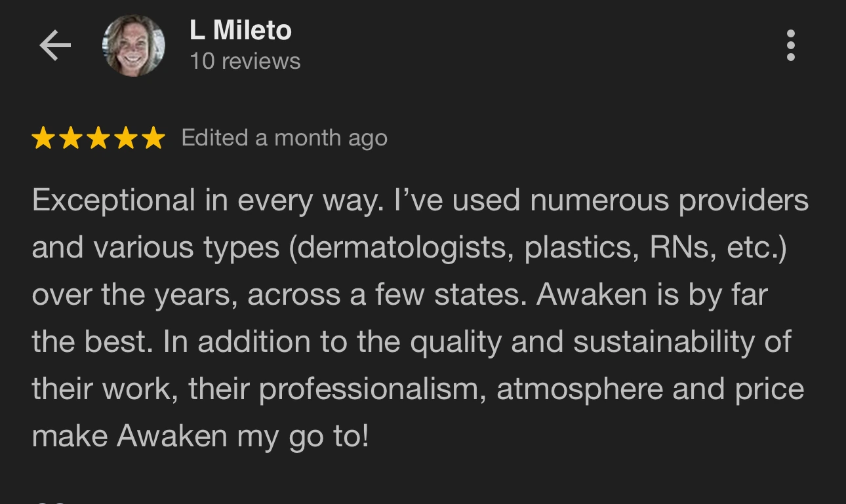Open the L Mileto reviewer name
Image resolution: width=846 pixels, height=504 pixels.
240,31
